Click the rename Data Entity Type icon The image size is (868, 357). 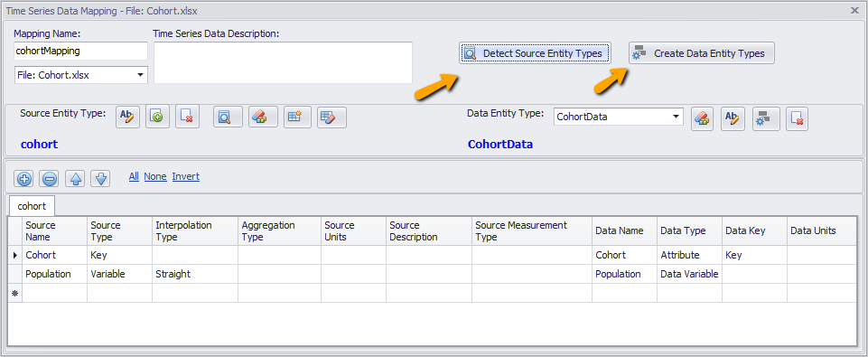click(733, 119)
